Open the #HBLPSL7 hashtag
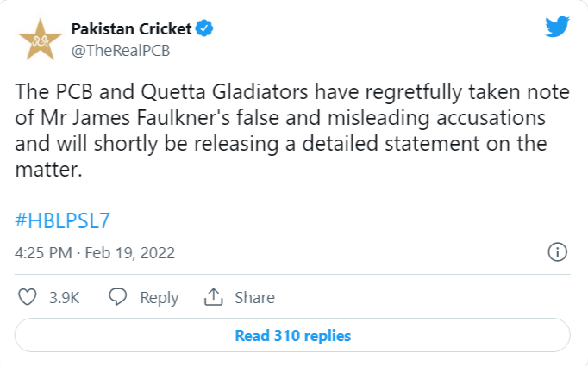588x366 pixels. [x=63, y=220]
